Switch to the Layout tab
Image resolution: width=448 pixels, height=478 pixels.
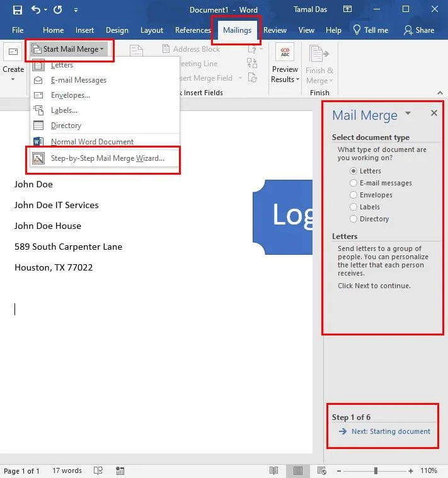click(152, 30)
